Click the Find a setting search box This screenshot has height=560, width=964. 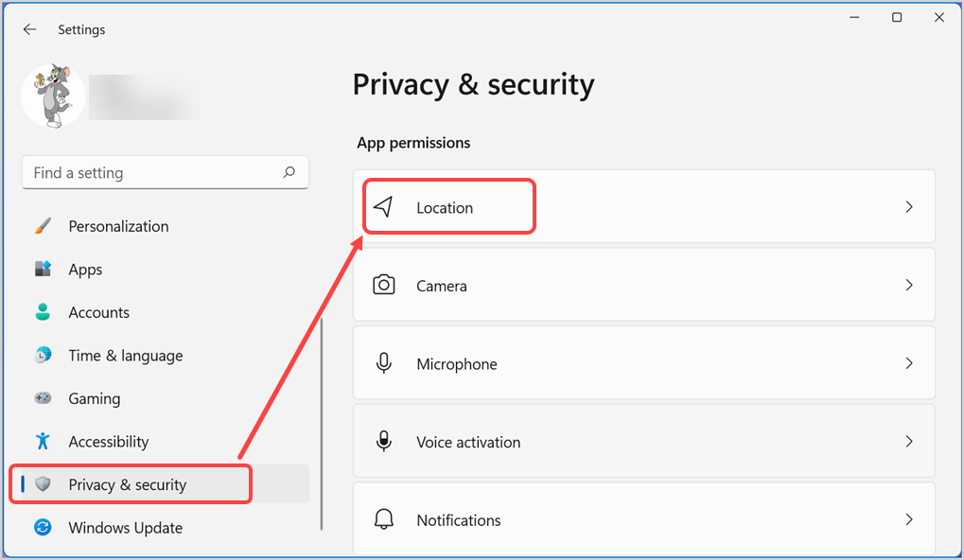[151, 172]
